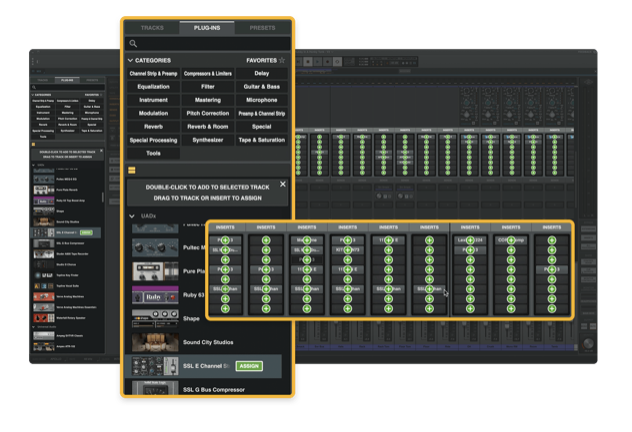Pick the Reverb category button
Image resolution: width=632 pixels, height=432 pixels.
[153, 127]
